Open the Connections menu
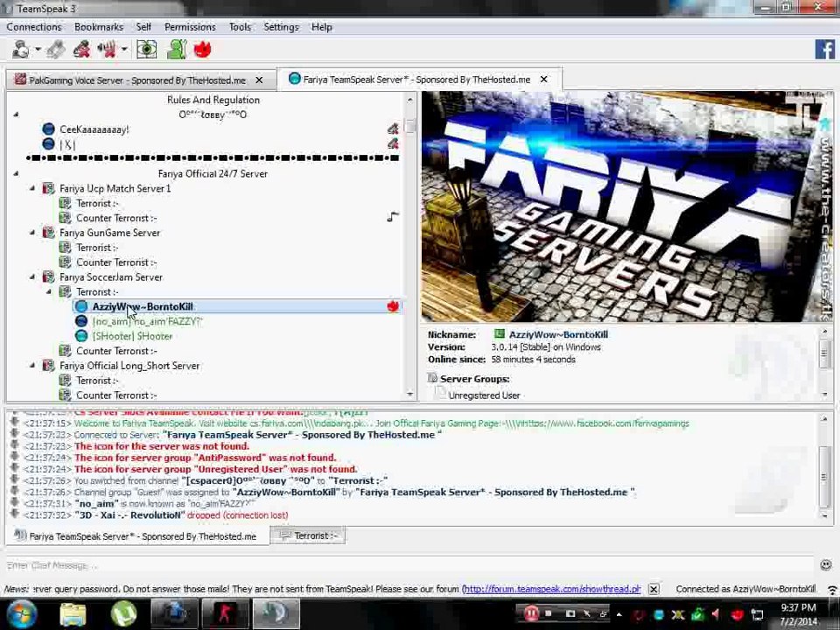Screen dimensions: 840x630 (34, 27)
